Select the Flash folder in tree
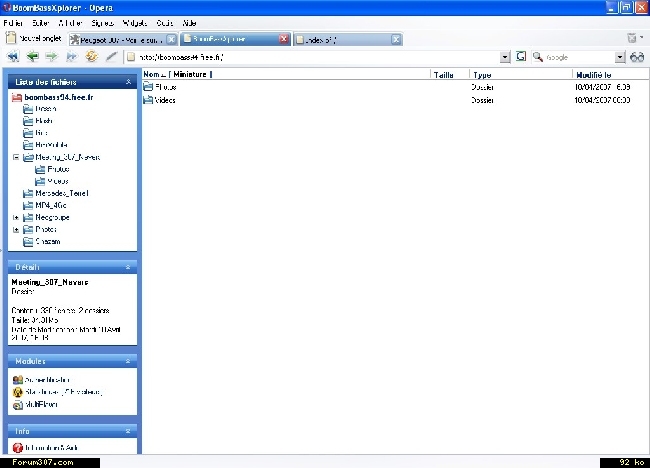Image resolution: width=650 pixels, height=468 pixels. tap(44, 121)
